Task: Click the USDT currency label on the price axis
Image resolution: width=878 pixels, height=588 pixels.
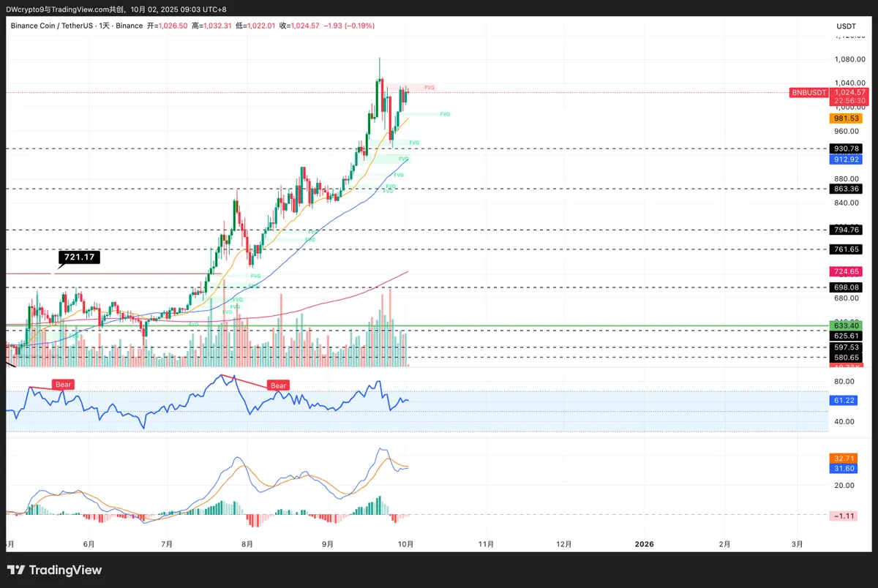Action: click(x=847, y=26)
